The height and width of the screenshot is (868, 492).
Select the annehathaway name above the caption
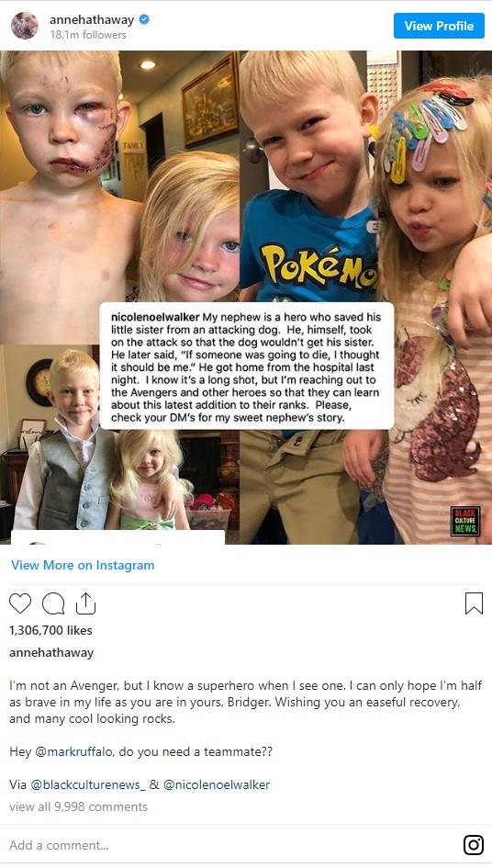pos(51,653)
